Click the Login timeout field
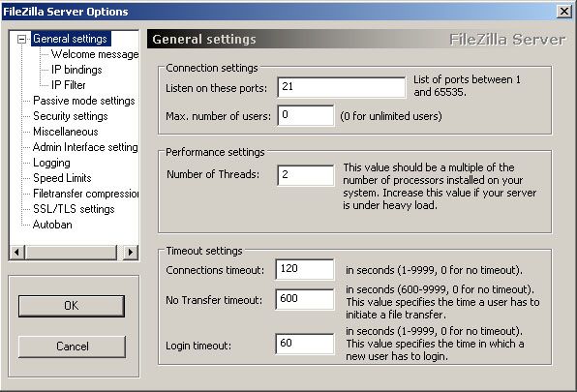This screenshot has width=577, height=392. (305, 344)
